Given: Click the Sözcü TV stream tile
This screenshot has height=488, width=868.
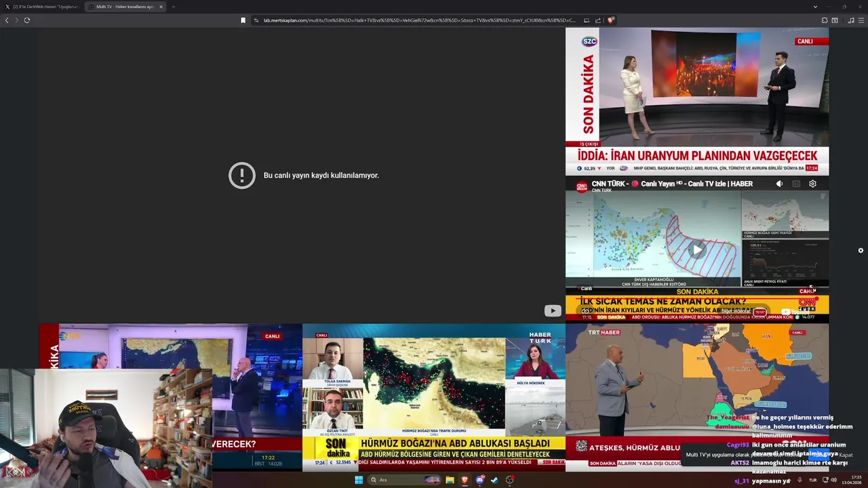Looking at the screenshot, I should click(697, 101).
